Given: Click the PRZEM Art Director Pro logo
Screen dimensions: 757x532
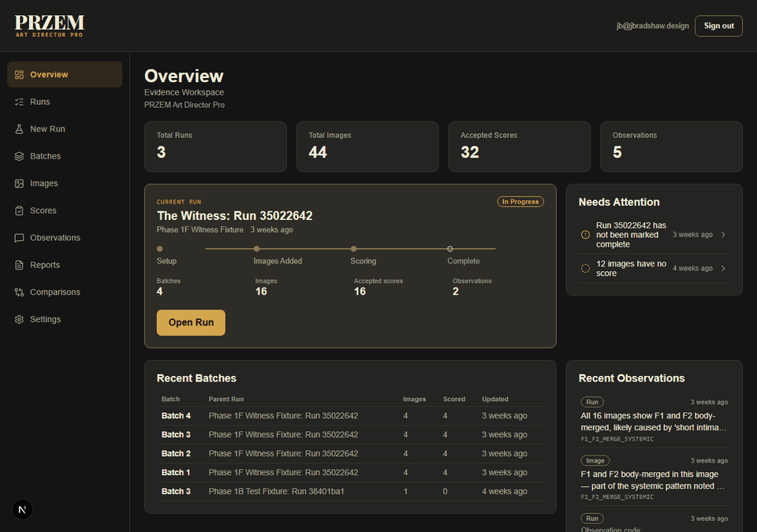Looking at the screenshot, I should [x=49, y=25].
